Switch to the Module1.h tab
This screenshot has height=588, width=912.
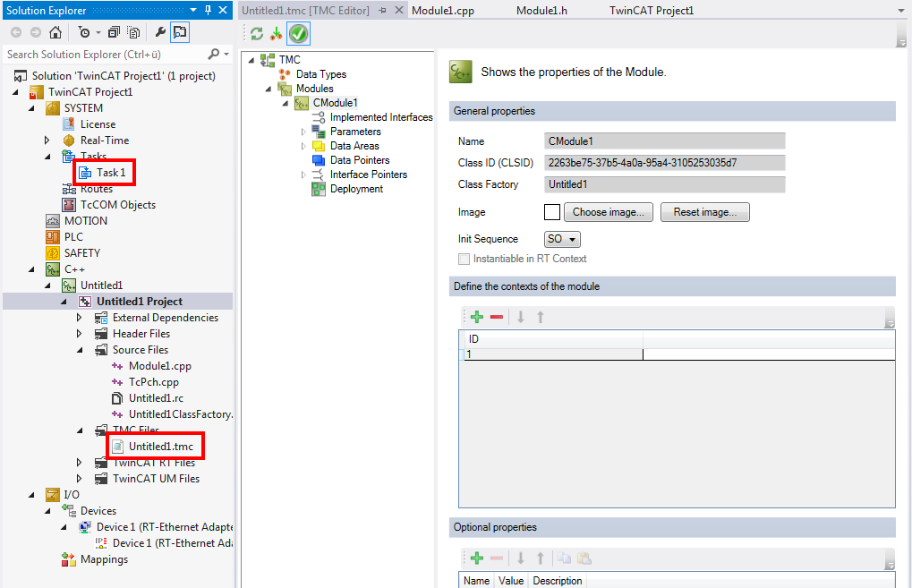[x=541, y=11]
